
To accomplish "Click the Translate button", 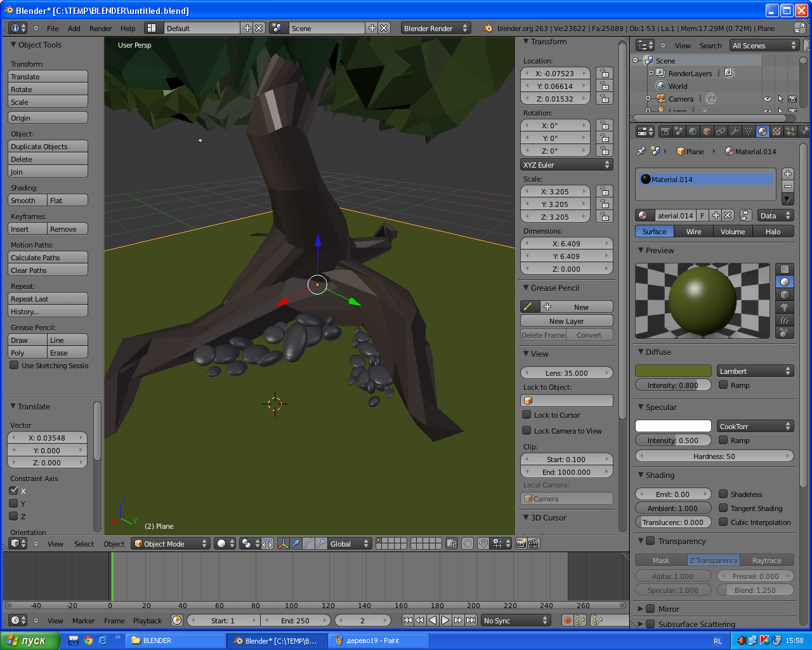I will 48,76.
